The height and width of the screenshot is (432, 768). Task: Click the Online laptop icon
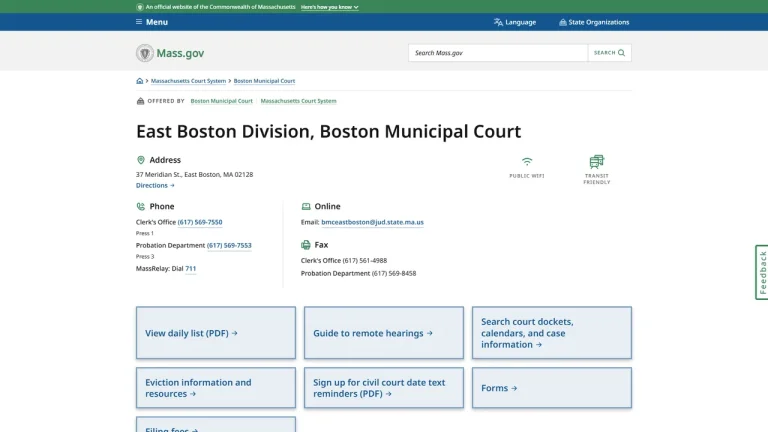[x=306, y=206]
